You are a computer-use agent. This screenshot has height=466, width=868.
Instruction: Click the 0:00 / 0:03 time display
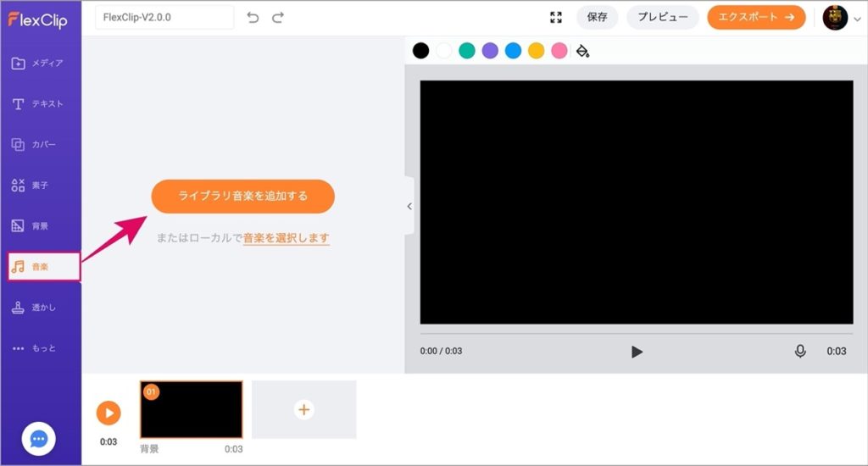[x=441, y=351]
